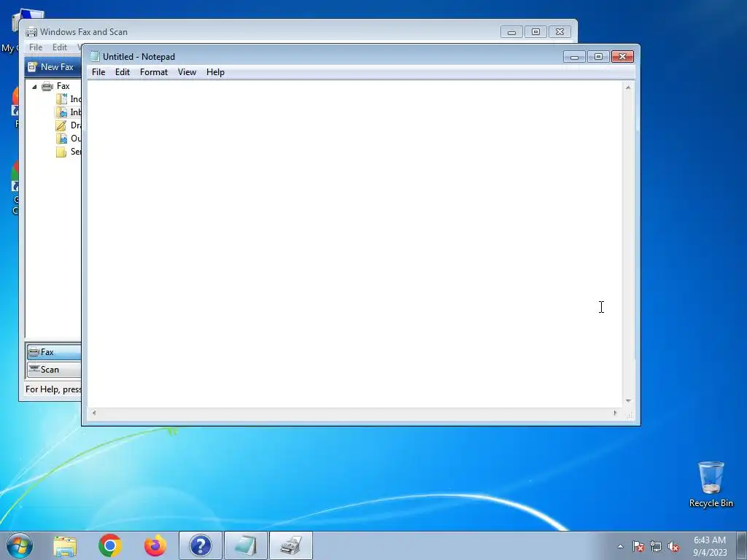Click Notepad vertical scrollbar up arrow

(628, 87)
